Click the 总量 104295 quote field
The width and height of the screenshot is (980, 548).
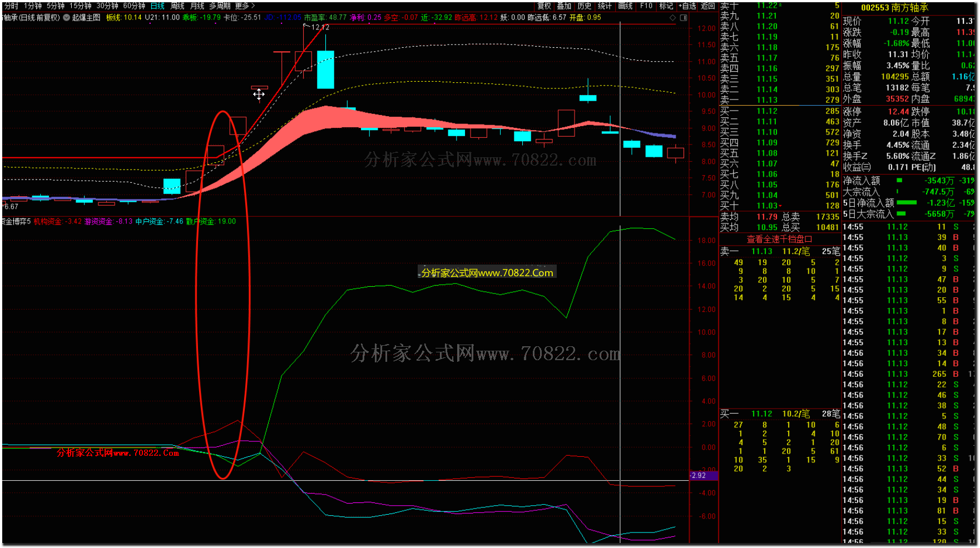[876, 77]
